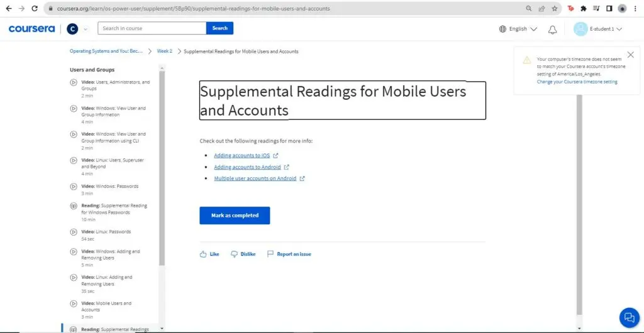Viewport: 644px width, 333px height.
Task: Open the red Tp browser extension
Action: pyautogui.click(x=570, y=8)
